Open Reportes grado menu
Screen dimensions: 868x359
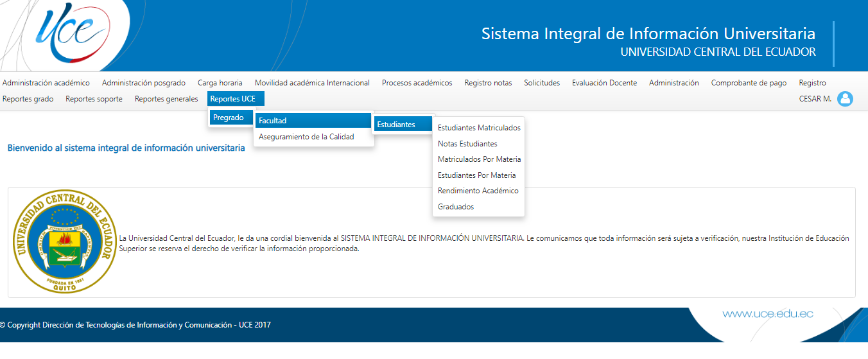click(x=28, y=99)
